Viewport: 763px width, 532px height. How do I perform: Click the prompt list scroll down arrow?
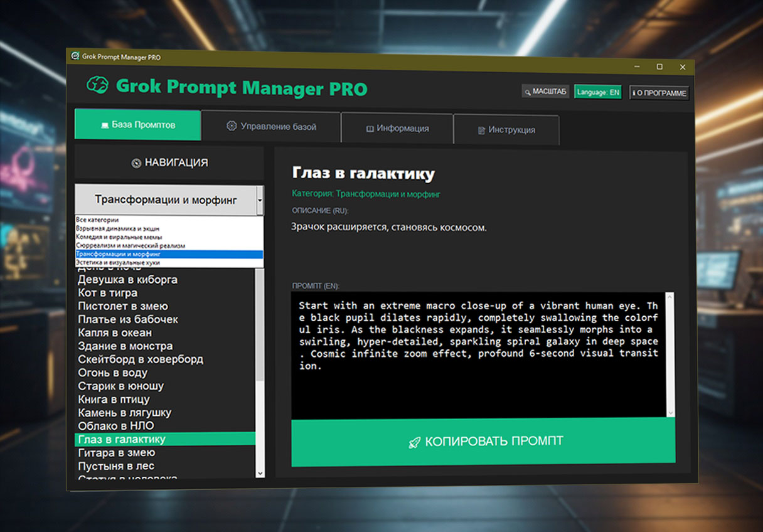coord(260,472)
